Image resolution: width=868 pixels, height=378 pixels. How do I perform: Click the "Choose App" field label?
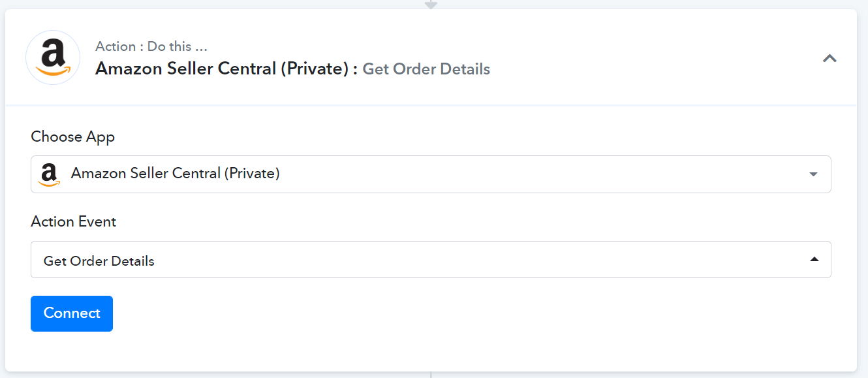tap(73, 137)
